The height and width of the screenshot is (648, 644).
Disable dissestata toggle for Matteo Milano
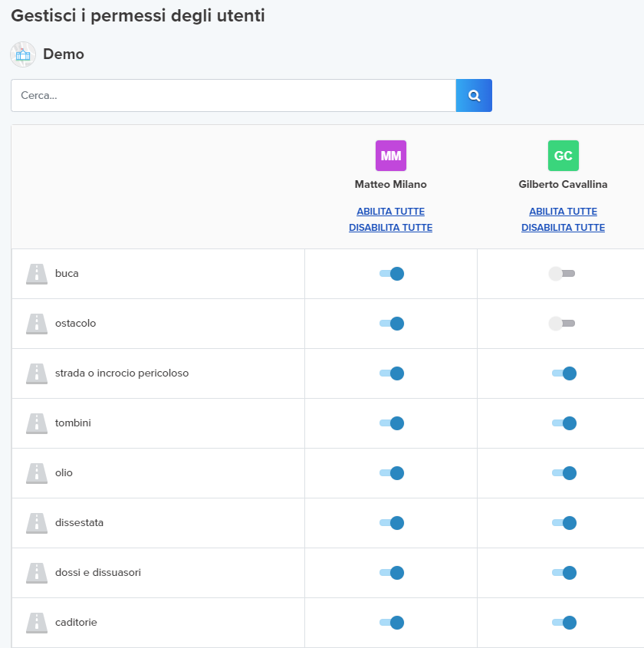coord(392,523)
